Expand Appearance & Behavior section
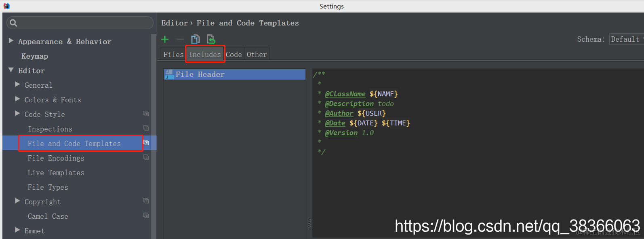 coord(11,41)
